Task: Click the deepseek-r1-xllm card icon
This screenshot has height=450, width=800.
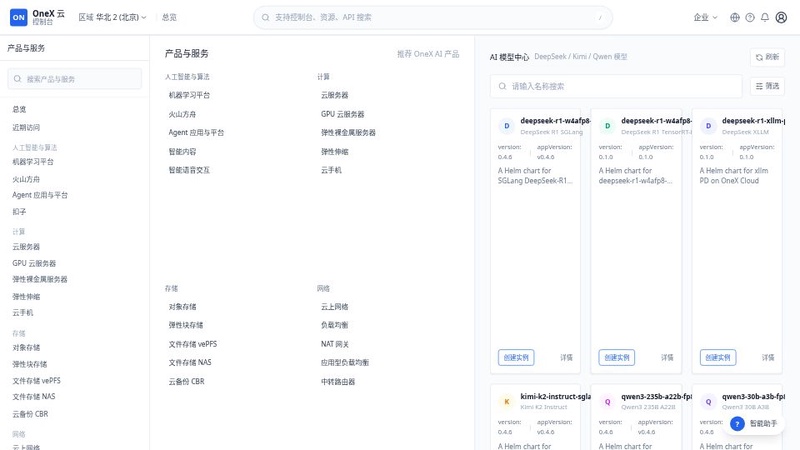Action: (708, 126)
